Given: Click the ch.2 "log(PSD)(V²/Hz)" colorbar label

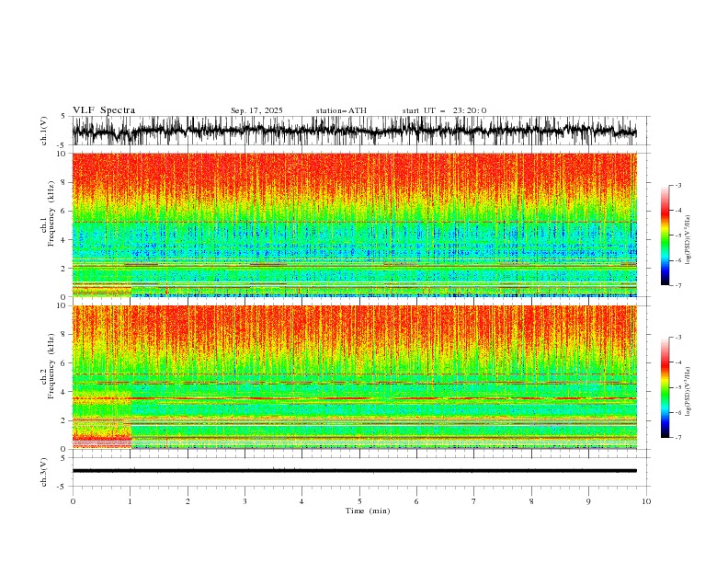Looking at the screenshot, I should 688,392.
